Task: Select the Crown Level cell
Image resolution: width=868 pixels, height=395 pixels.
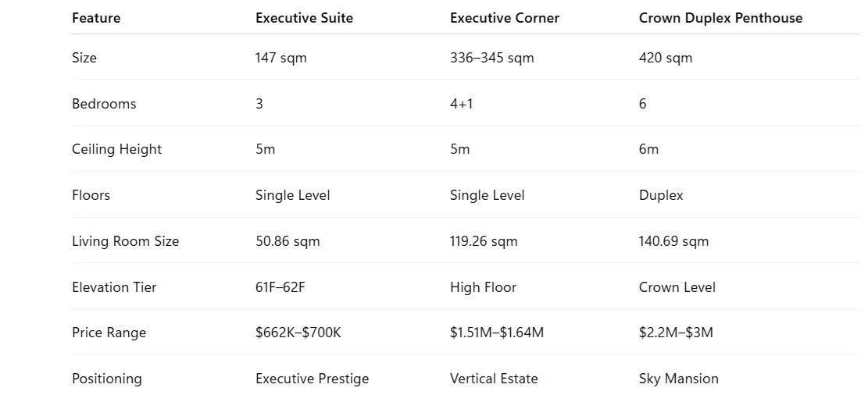Action: click(677, 287)
